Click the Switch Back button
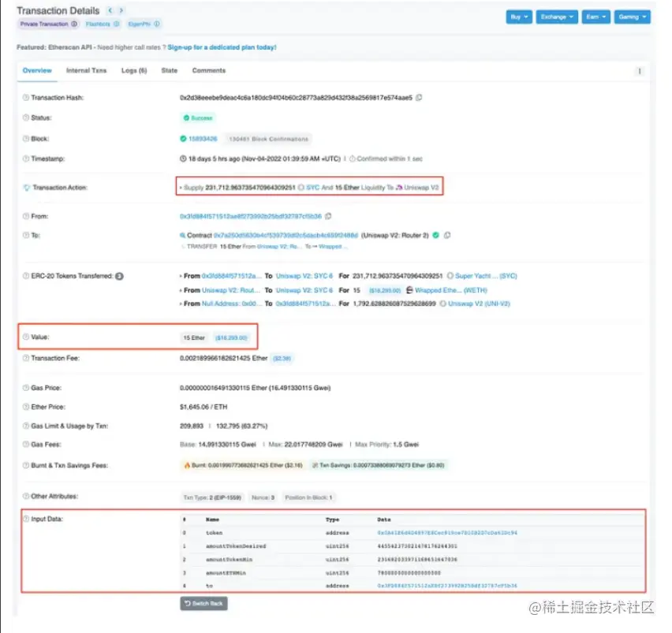 [x=204, y=604]
